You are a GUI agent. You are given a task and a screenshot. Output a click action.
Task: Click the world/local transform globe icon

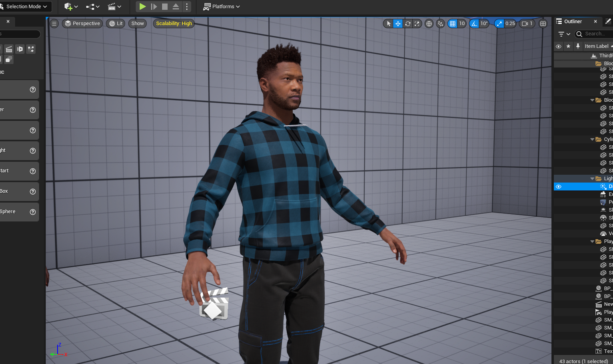[429, 23]
